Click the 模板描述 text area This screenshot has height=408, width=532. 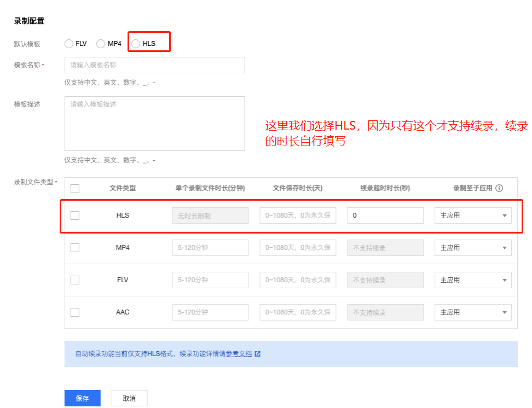tap(154, 124)
